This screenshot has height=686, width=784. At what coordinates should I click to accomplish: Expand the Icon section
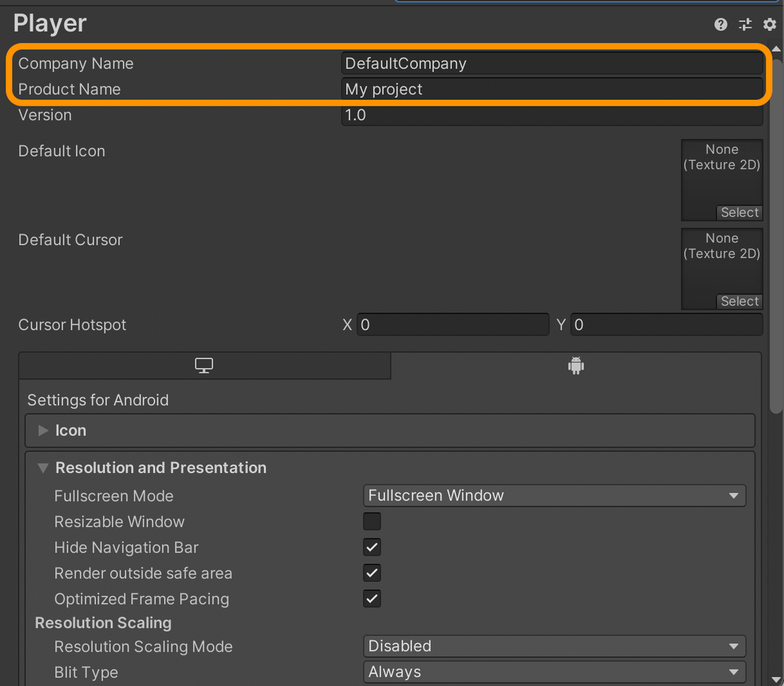(42, 430)
